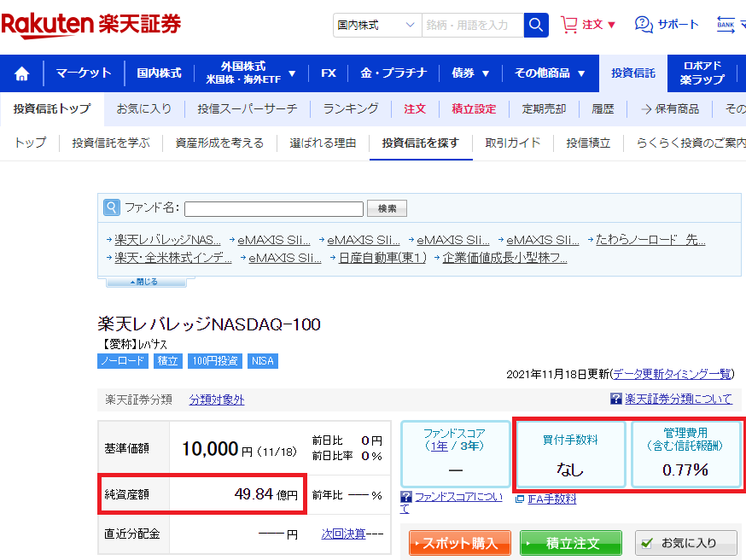Open the お気に入り sub tab
746x560 pixels.
point(144,109)
